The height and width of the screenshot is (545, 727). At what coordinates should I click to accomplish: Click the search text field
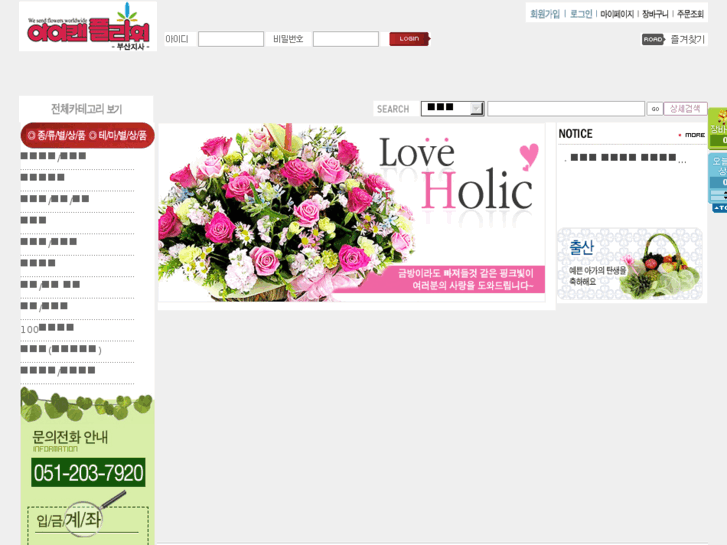point(566,109)
